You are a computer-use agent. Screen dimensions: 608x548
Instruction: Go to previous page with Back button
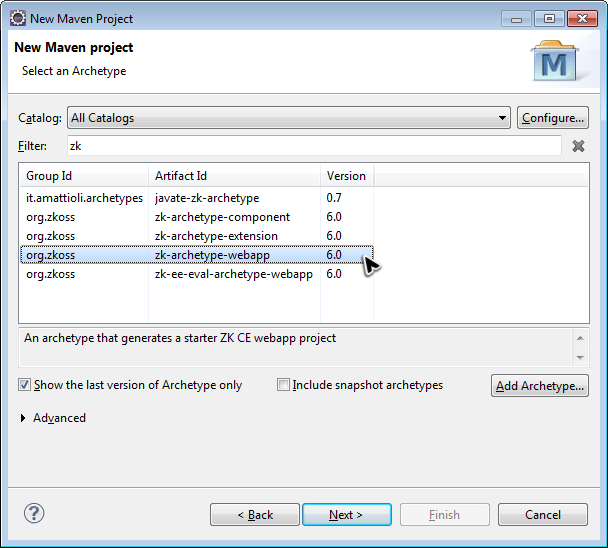click(x=255, y=515)
